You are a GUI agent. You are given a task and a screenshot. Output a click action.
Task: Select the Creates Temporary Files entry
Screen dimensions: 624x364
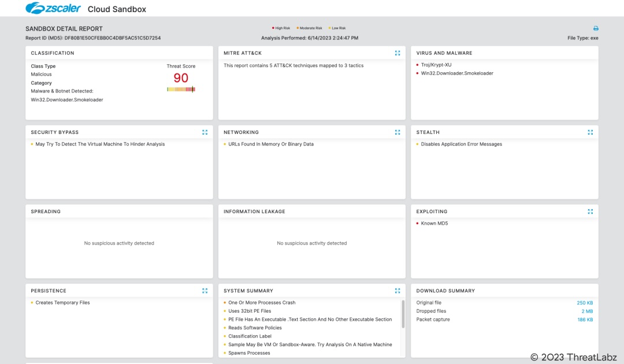point(62,303)
